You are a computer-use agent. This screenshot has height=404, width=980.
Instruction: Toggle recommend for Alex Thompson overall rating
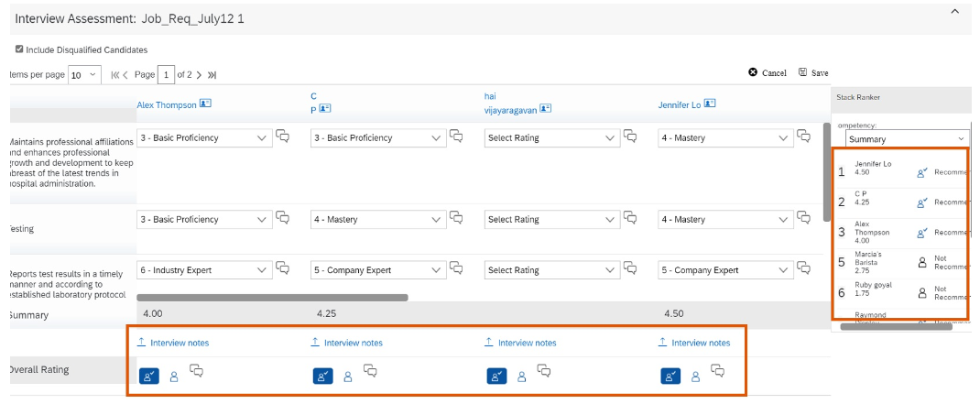pyautogui.click(x=149, y=377)
